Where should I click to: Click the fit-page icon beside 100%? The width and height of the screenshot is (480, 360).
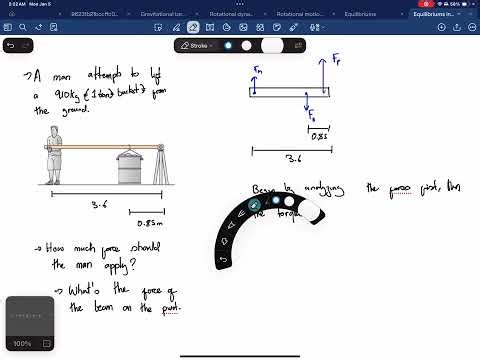(46, 343)
